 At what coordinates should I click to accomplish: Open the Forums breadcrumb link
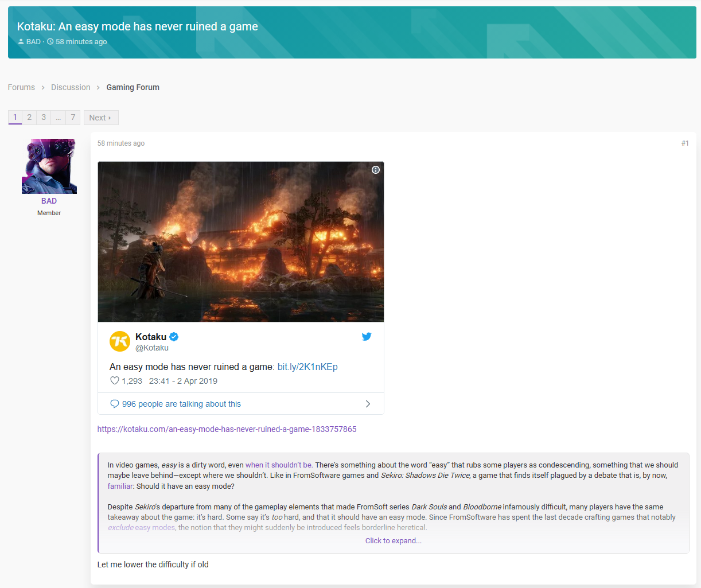[x=21, y=87]
